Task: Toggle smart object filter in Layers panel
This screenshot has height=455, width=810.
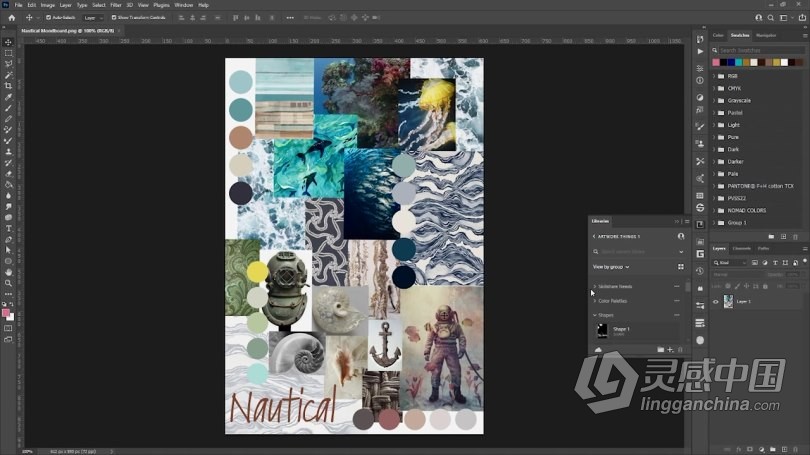Action: pos(796,263)
